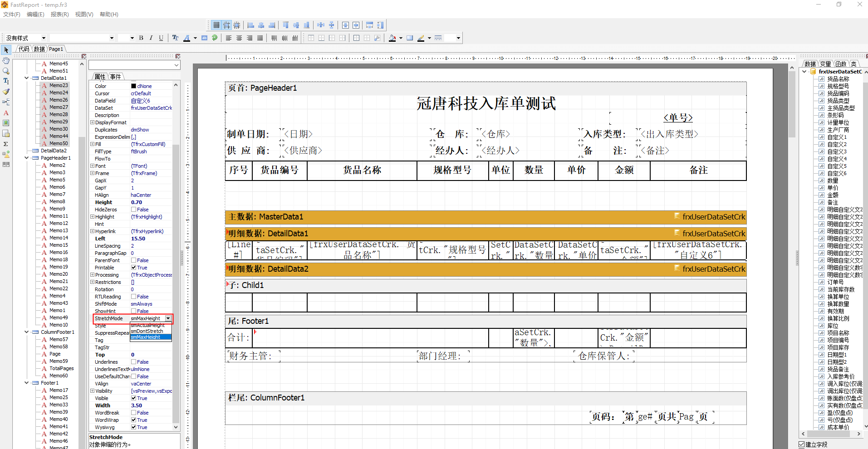Enable the Underlines property checkbox
This screenshot has width=868, height=449.
133,362
